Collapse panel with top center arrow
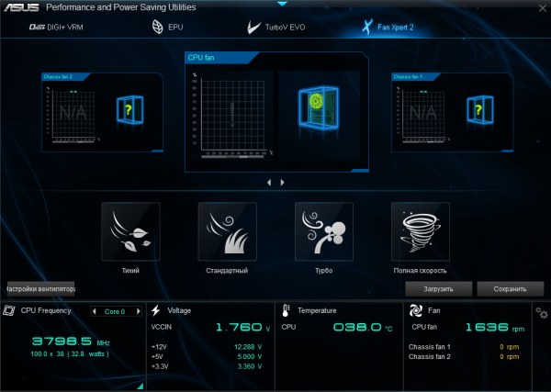This screenshot has width=551, height=392. 282,4
